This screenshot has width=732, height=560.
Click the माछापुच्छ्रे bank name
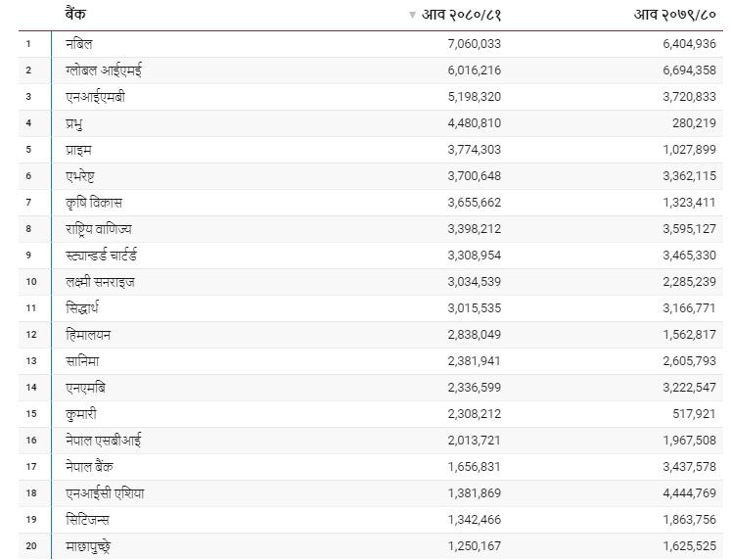click(x=88, y=546)
